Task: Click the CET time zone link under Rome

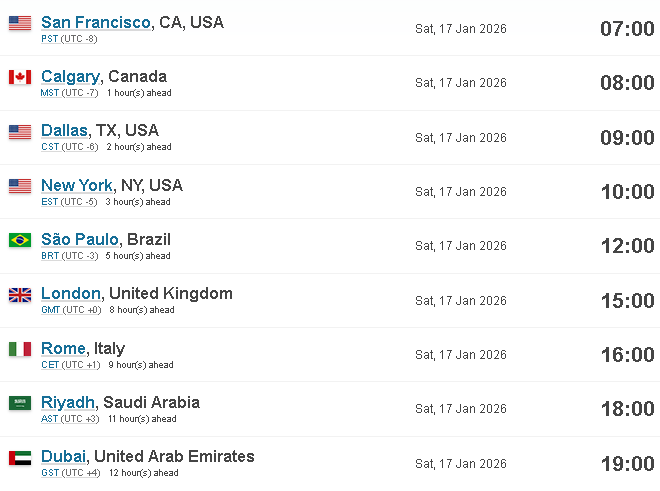Action: pyautogui.click(x=50, y=365)
